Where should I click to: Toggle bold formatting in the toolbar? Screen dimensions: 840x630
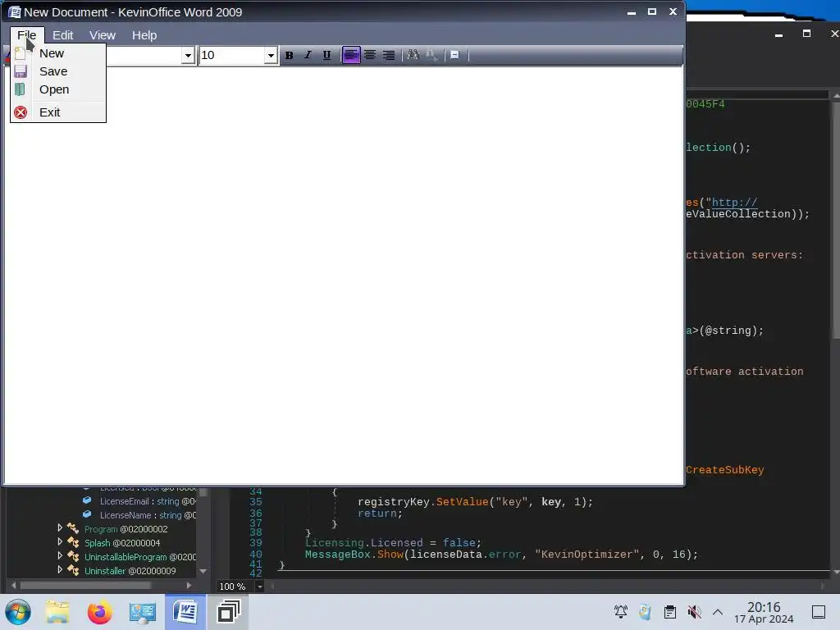[x=290, y=55]
